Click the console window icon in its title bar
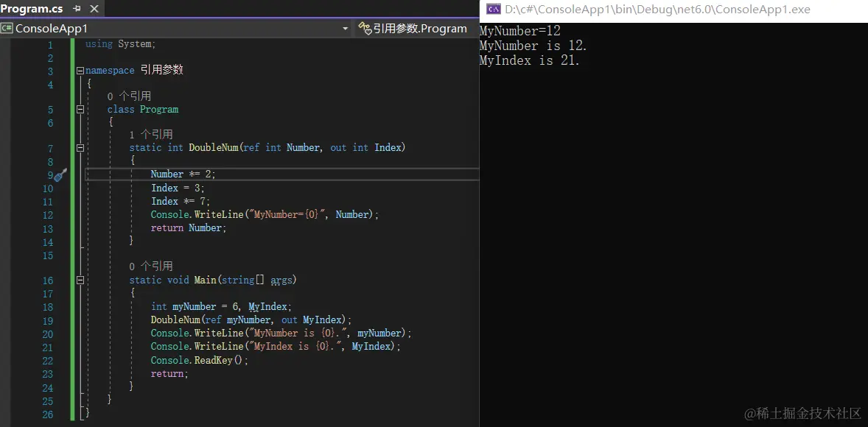 (494, 9)
